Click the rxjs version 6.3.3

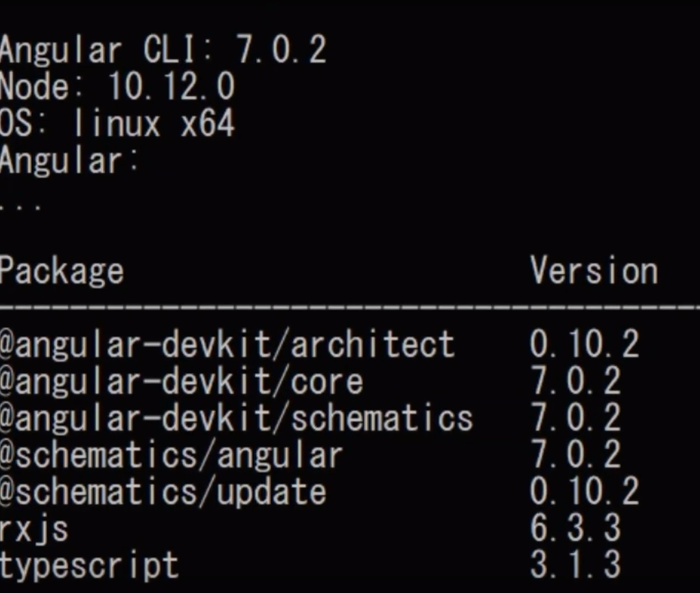tap(576, 528)
